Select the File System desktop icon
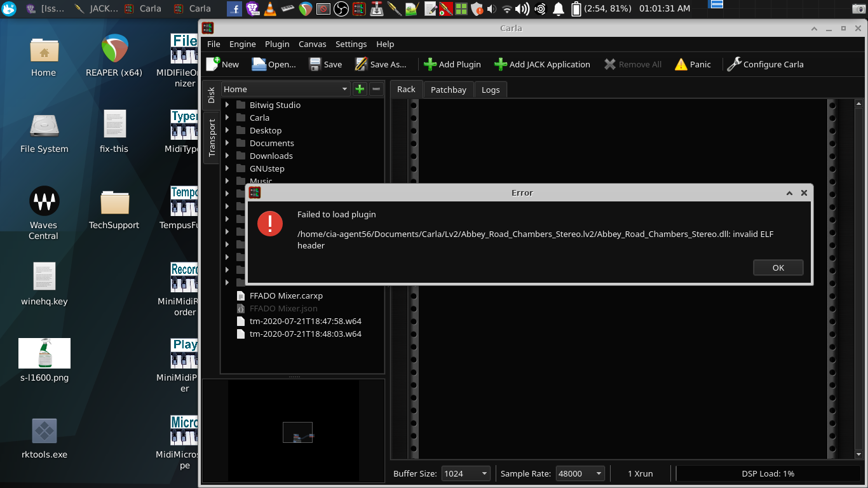Screen dimensions: 868x488 pos(44,133)
